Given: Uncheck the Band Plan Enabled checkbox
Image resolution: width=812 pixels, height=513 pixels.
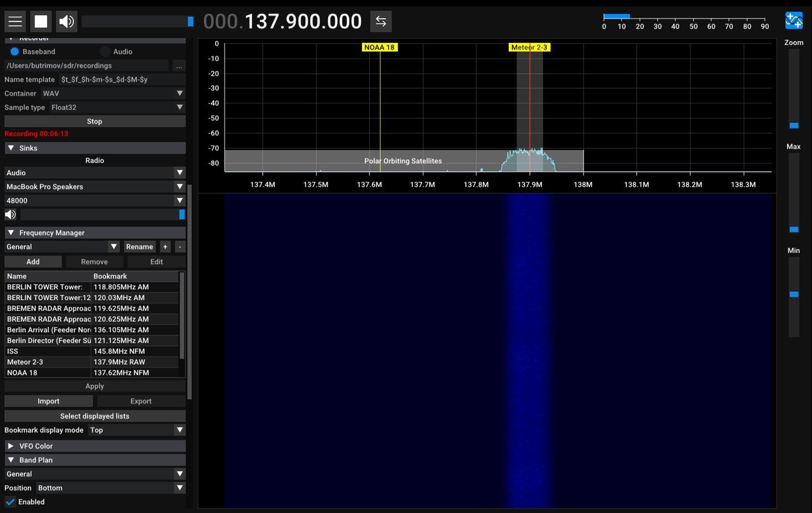Looking at the screenshot, I should click(x=10, y=502).
